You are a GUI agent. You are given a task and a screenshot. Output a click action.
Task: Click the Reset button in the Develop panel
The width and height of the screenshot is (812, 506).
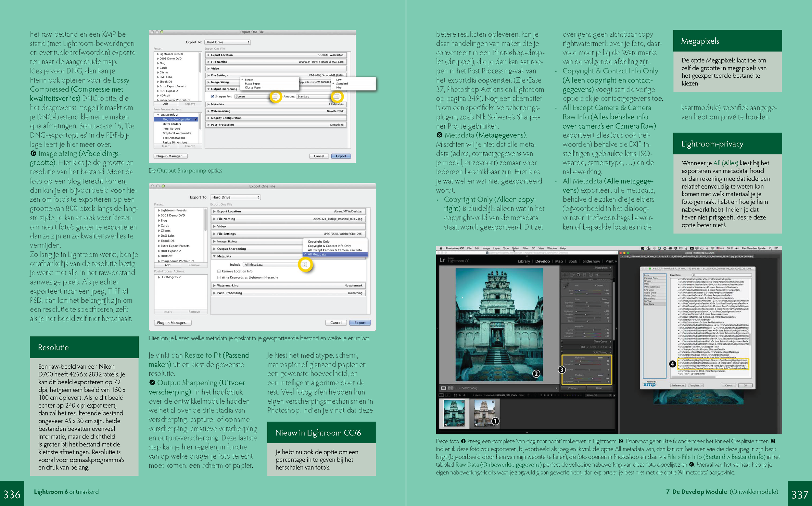coord(599,388)
